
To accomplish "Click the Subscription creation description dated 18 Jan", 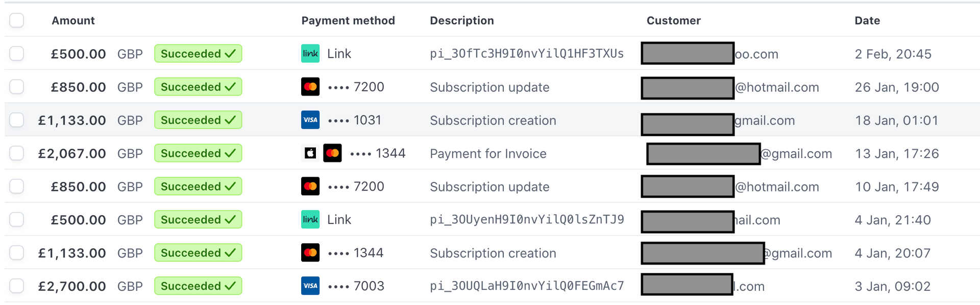I will coord(493,121).
